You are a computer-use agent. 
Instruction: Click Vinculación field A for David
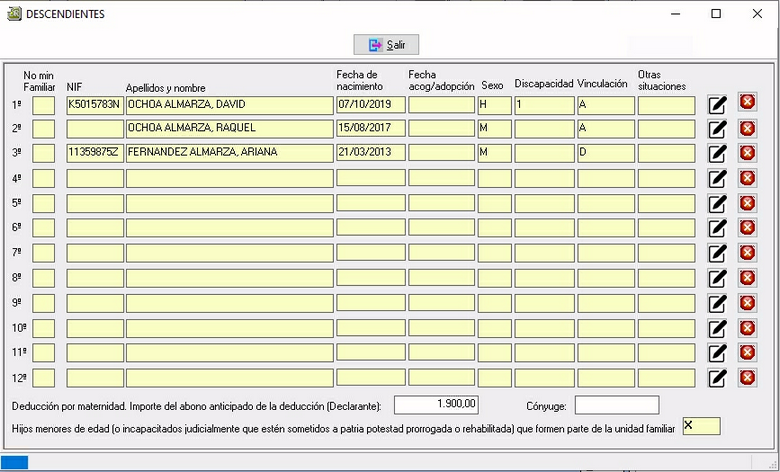point(606,105)
